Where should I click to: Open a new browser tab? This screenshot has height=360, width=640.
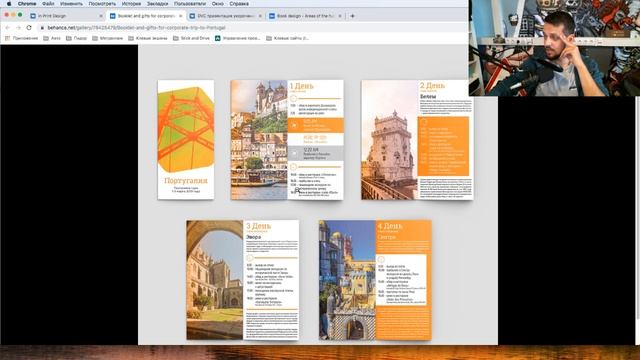[x=353, y=16]
